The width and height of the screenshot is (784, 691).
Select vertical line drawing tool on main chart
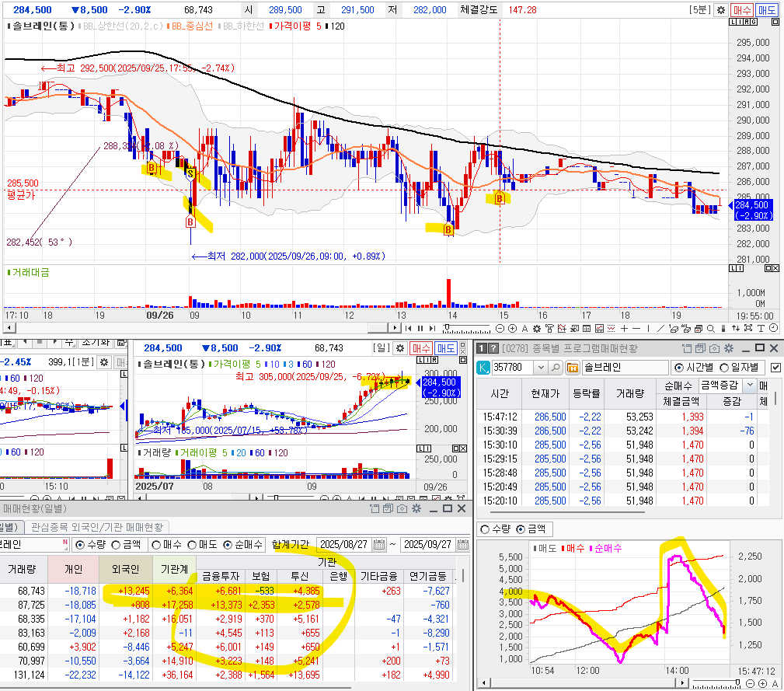pos(648,329)
